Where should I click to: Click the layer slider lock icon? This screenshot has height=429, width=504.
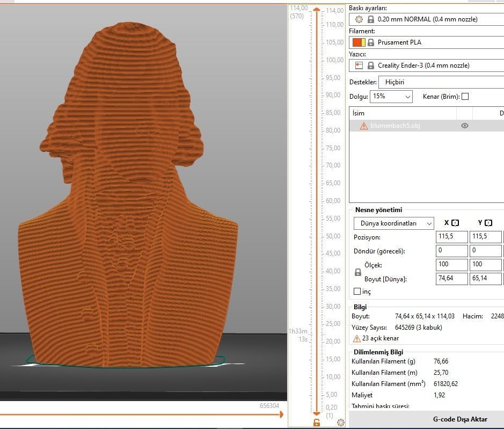tap(317, 423)
